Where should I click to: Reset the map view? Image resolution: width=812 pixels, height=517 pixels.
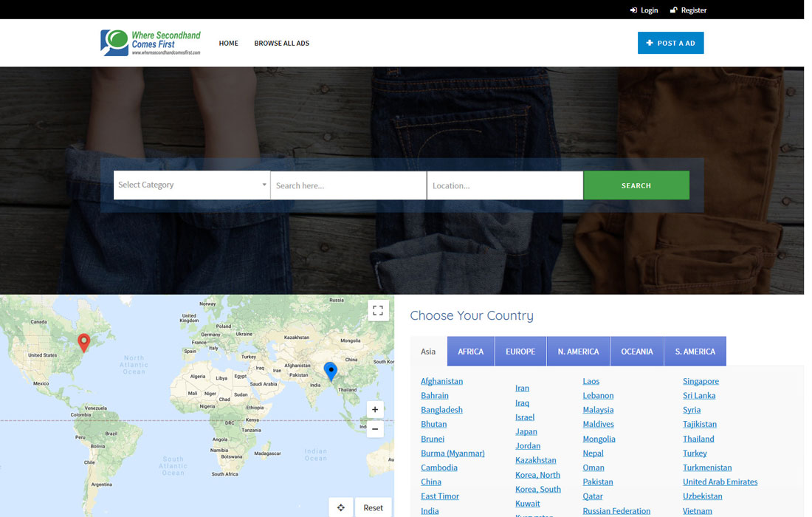[374, 507]
